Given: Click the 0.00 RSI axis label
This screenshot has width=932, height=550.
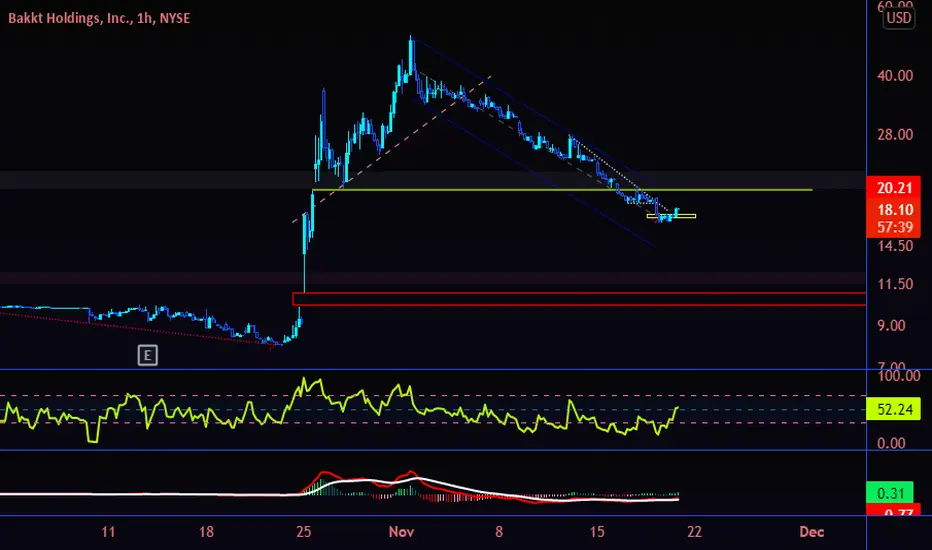Looking at the screenshot, I should click(891, 443).
